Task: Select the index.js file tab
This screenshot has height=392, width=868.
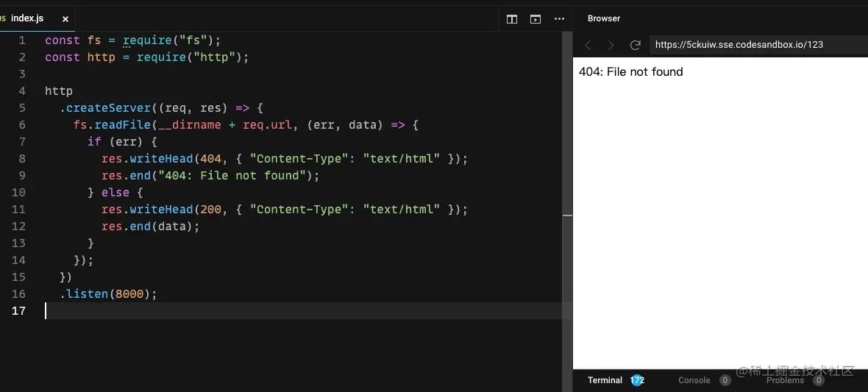Action: (x=27, y=19)
